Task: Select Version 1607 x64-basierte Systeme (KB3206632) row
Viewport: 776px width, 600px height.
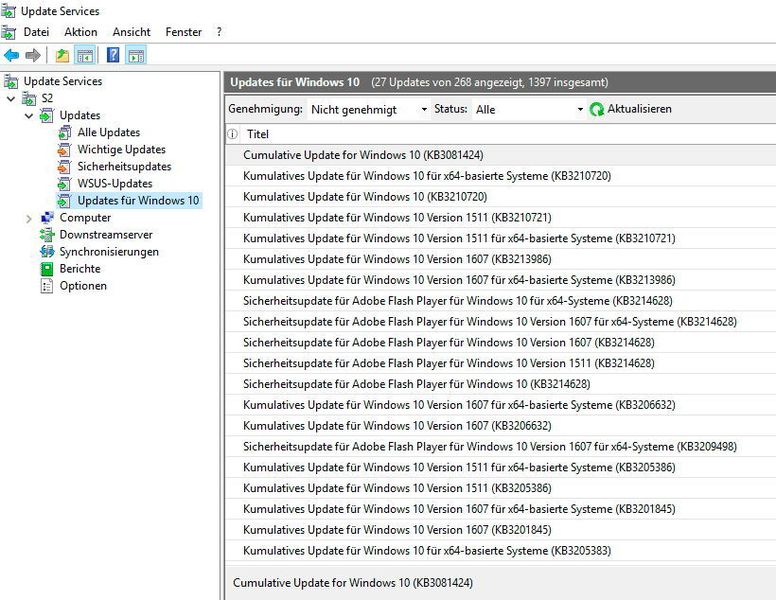Action: (500, 404)
